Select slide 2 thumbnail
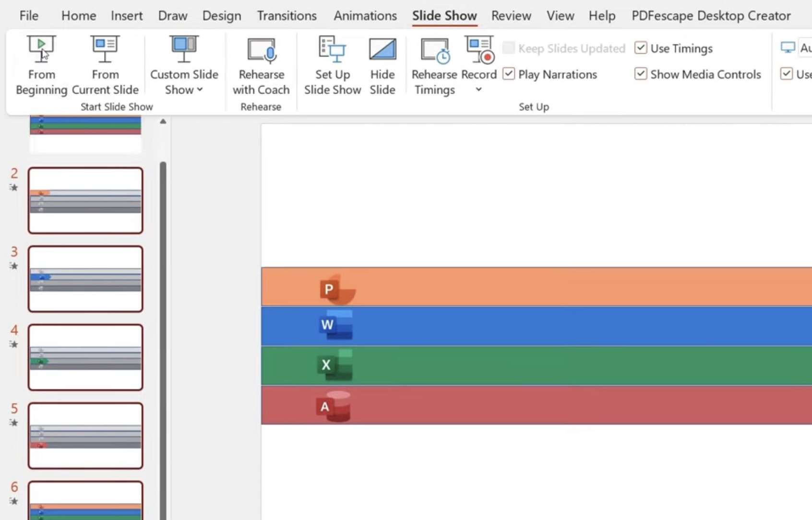 point(85,201)
